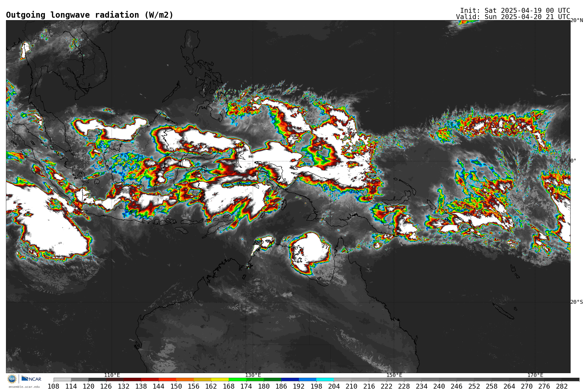
Task: Click the colorbar tick label 144
Action: click(x=159, y=386)
